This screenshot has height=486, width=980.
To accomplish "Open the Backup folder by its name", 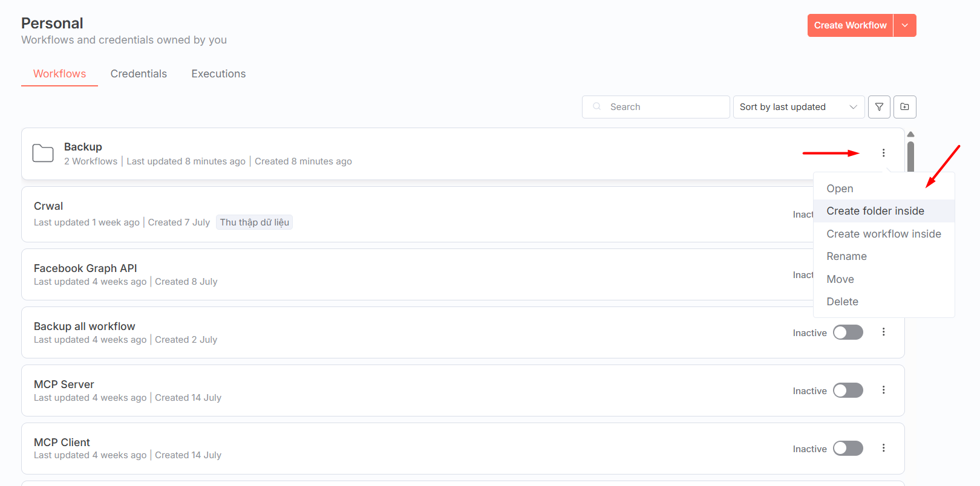I will (x=83, y=147).
